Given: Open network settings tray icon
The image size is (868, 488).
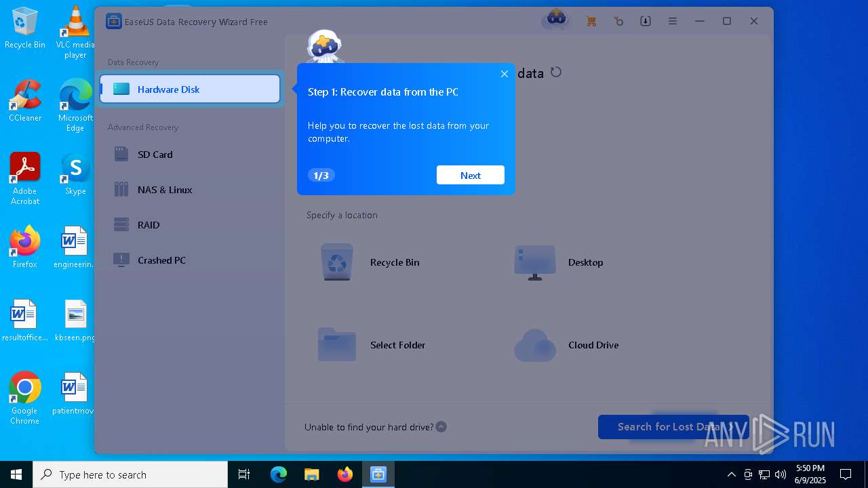Looking at the screenshot, I should (x=764, y=474).
